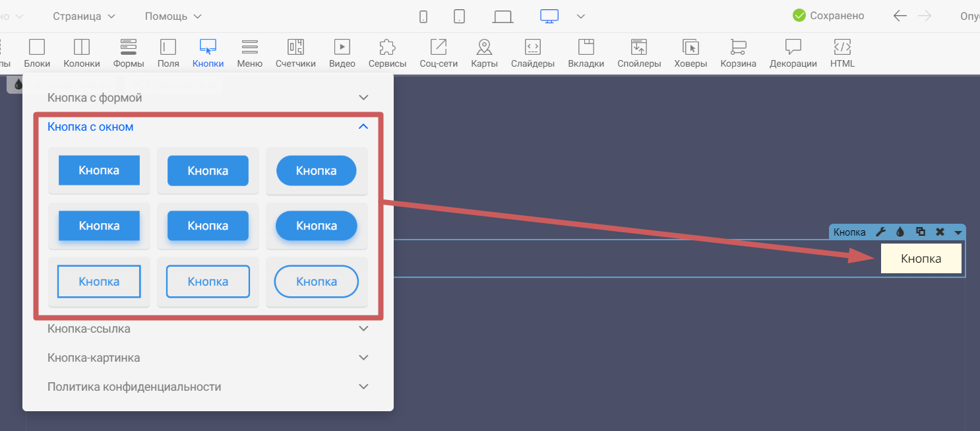
Task: Expand the Политика конфиденциальности section
Action: tap(207, 387)
